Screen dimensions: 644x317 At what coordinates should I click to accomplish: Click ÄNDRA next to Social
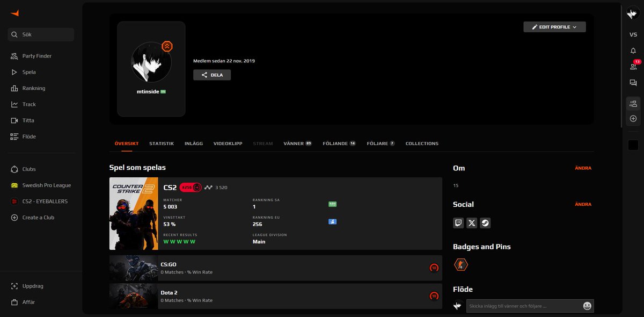coord(583,204)
